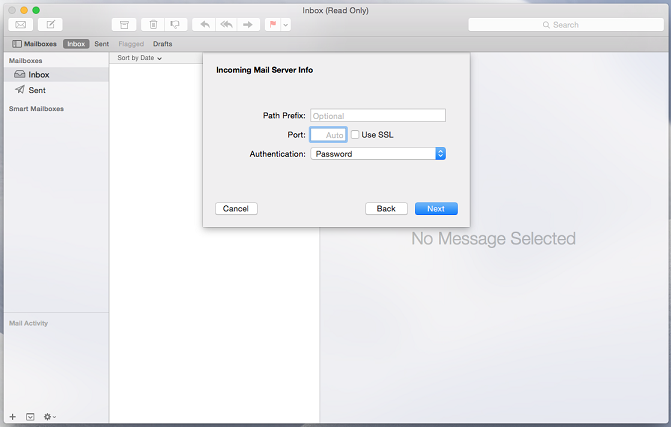This screenshot has width=671, height=427.
Task: Click the Get Mail envelope icon
Action: point(20,24)
